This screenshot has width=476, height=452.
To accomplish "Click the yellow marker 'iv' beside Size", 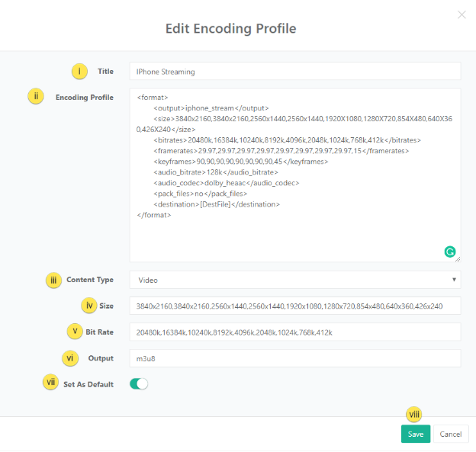I will pyautogui.click(x=89, y=306).
